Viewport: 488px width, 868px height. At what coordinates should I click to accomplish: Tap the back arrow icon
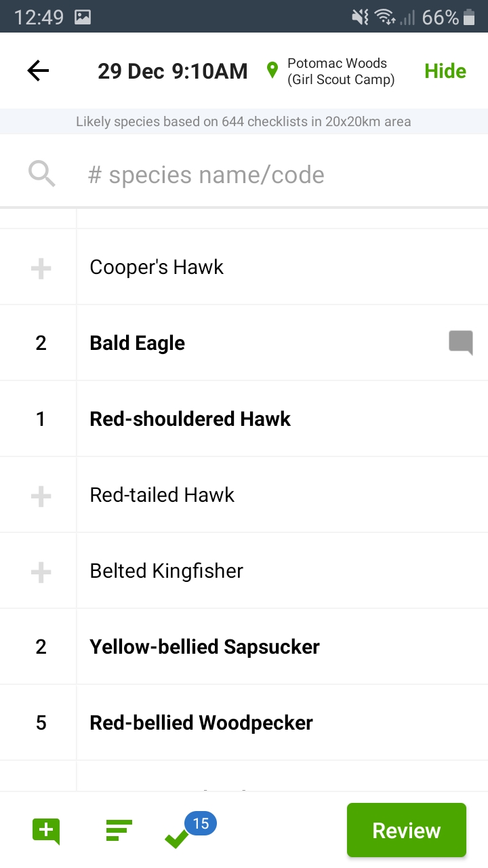(39, 71)
